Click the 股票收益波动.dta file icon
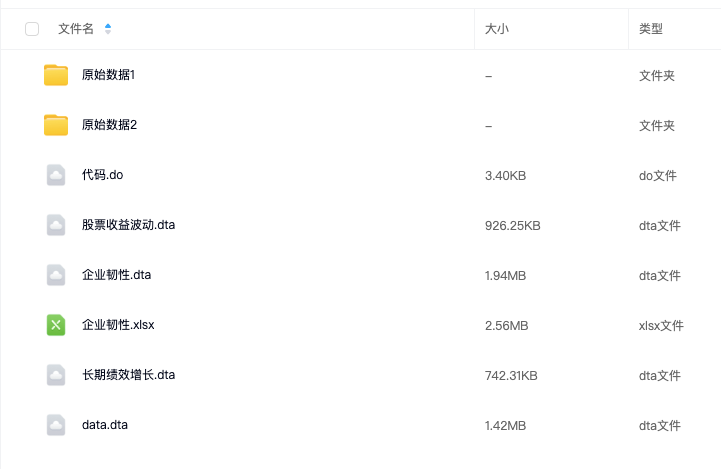This screenshot has height=469, width=721. [x=56, y=225]
